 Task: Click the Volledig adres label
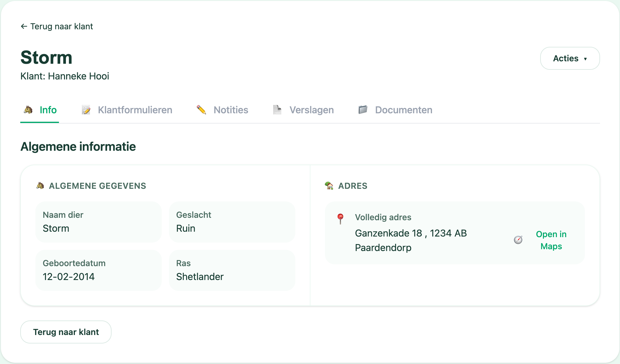pos(383,217)
